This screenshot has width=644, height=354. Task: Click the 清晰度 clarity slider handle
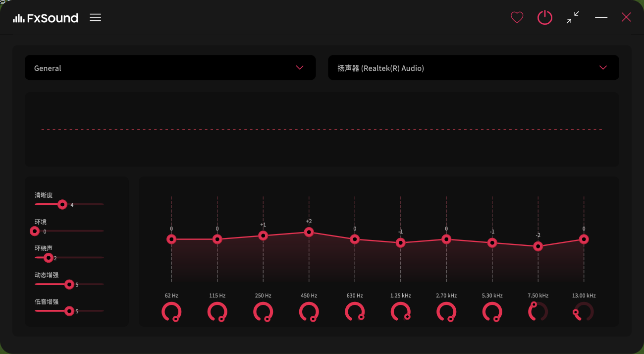(x=62, y=204)
